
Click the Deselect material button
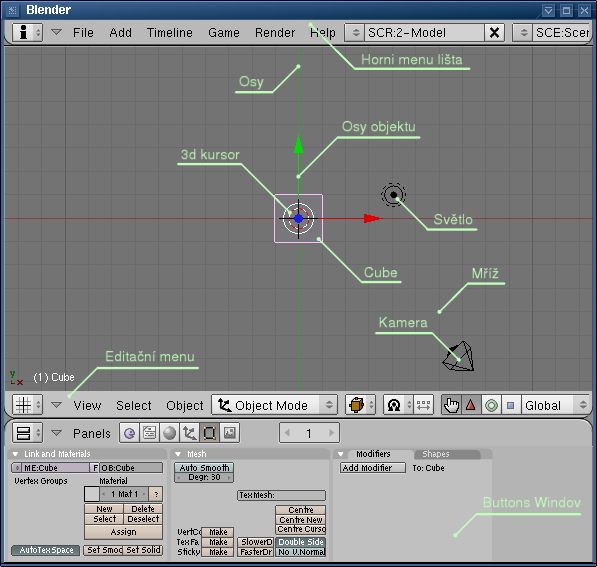pyautogui.click(x=143, y=519)
